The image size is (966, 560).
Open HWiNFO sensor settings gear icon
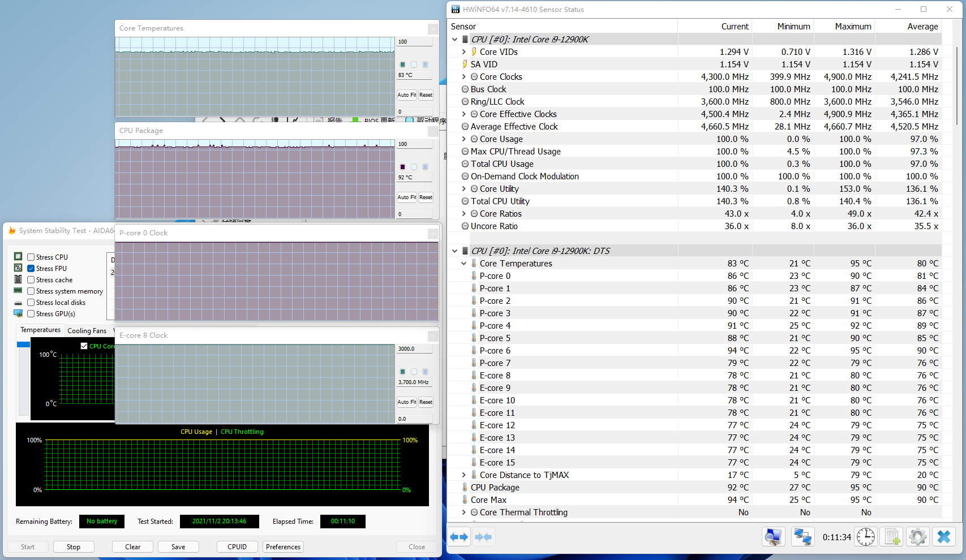[x=917, y=537]
